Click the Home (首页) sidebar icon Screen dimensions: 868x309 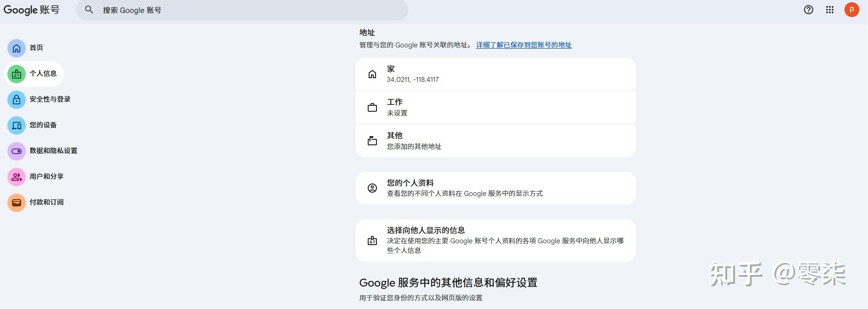coord(17,48)
